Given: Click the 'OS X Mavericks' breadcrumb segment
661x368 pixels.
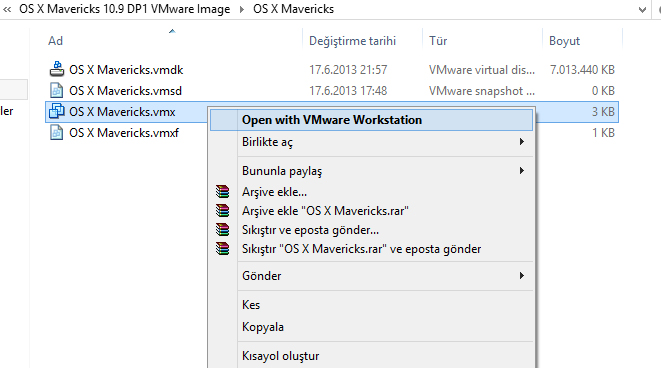Looking at the screenshot, I should tap(293, 9).
